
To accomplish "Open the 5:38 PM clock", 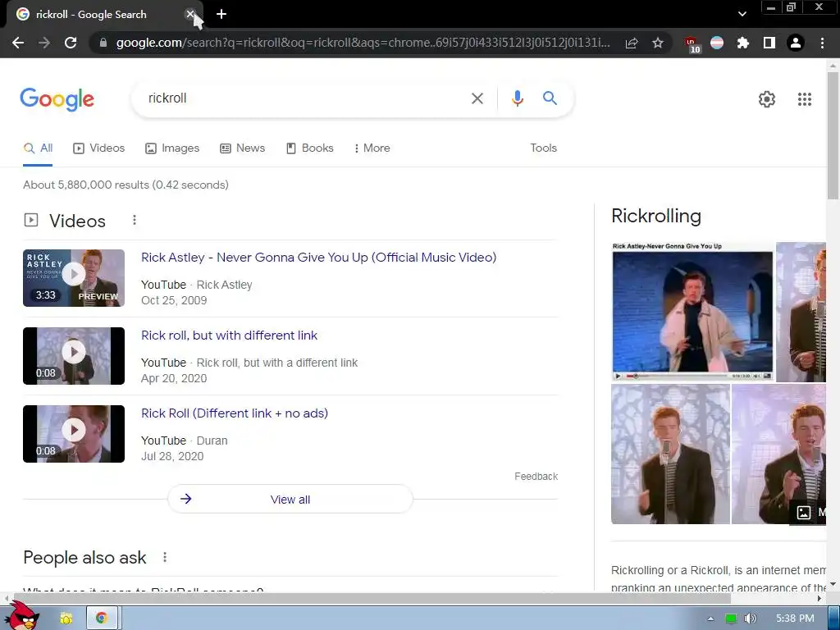I will click(x=795, y=619).
